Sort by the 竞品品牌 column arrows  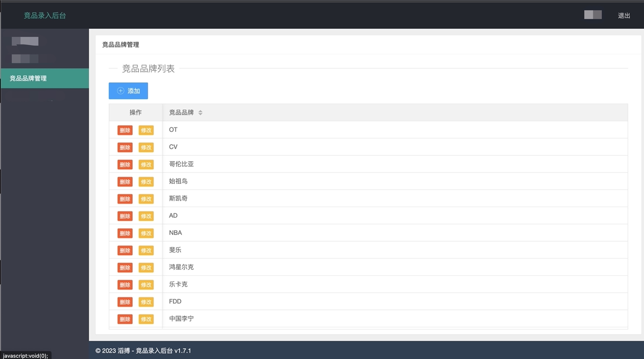[x=200, y=113]
